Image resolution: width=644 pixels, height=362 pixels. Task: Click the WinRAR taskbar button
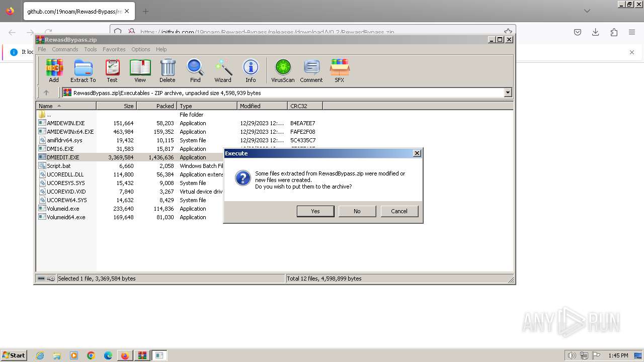(142, 355)
